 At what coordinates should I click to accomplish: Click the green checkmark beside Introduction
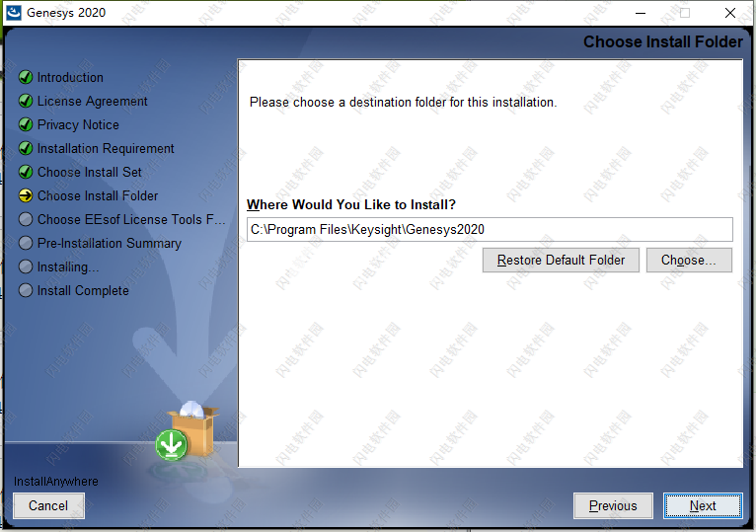(26, 77)
